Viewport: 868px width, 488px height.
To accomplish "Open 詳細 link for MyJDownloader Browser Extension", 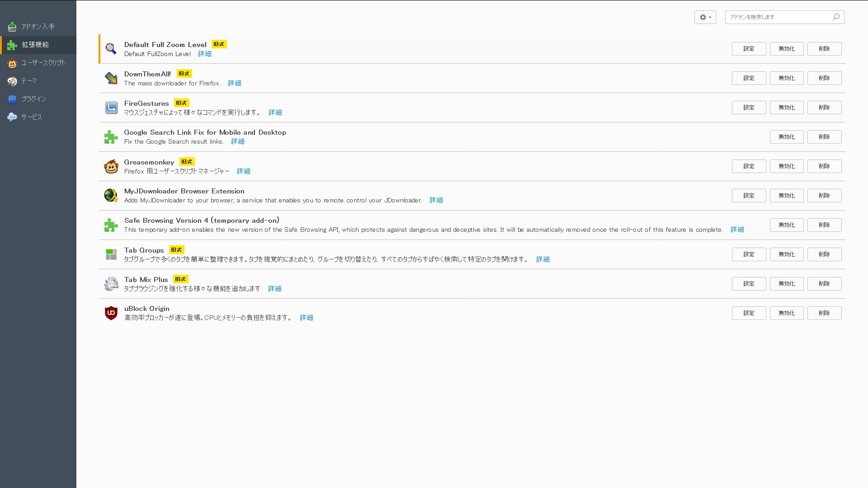I will click(436, 200).
